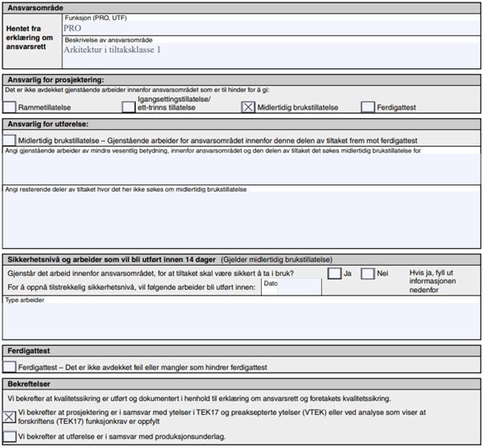Check Ferdigattest box under Ansvarlig for prosjektering
This screenshot has height=448, width=486.
coord(368,107)
